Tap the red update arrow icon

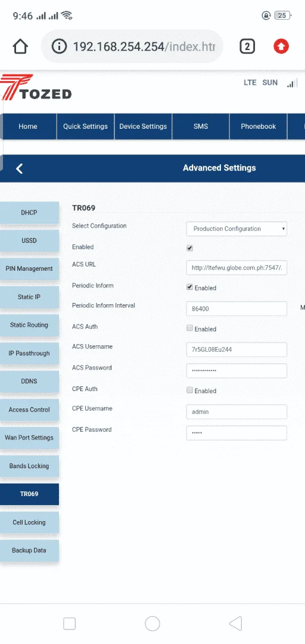point(281,47)
